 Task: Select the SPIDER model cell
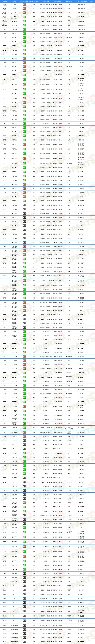coord(14,25)
